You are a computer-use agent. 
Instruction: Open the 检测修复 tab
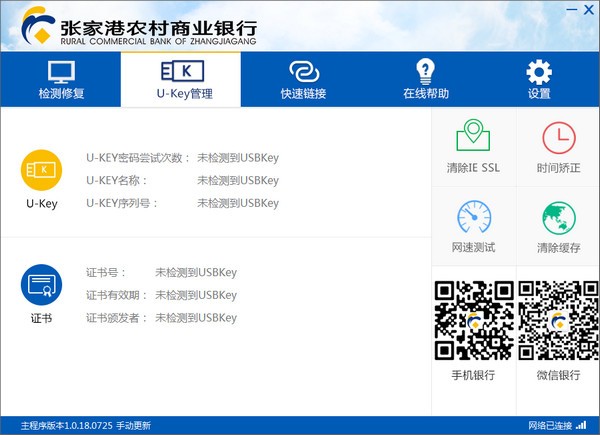pyautogui.click(x=61, y=79)
